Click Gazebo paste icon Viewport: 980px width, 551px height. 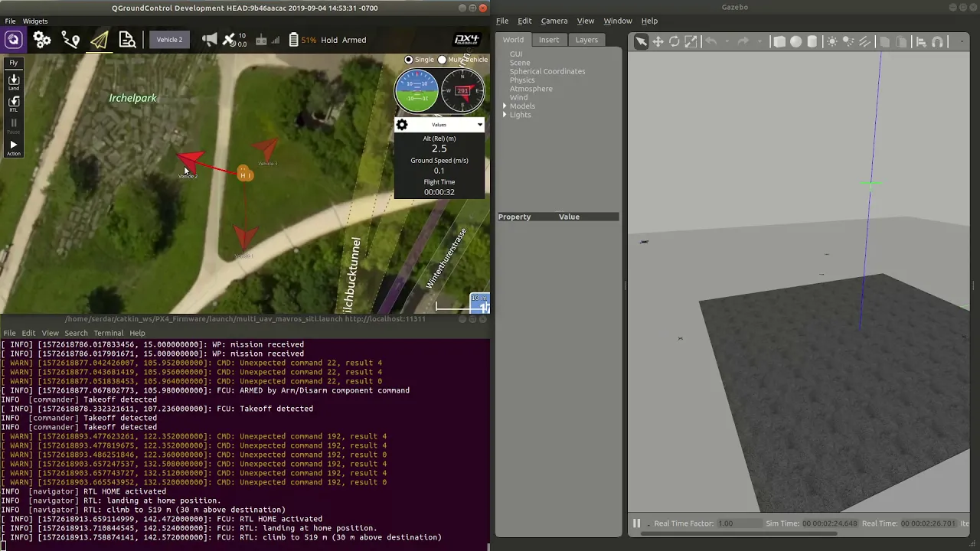901,41
